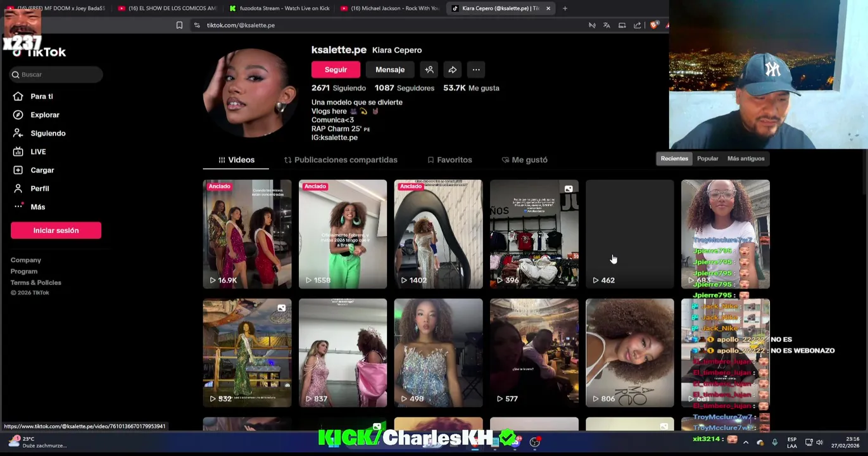Open the Company footer link

25,260
